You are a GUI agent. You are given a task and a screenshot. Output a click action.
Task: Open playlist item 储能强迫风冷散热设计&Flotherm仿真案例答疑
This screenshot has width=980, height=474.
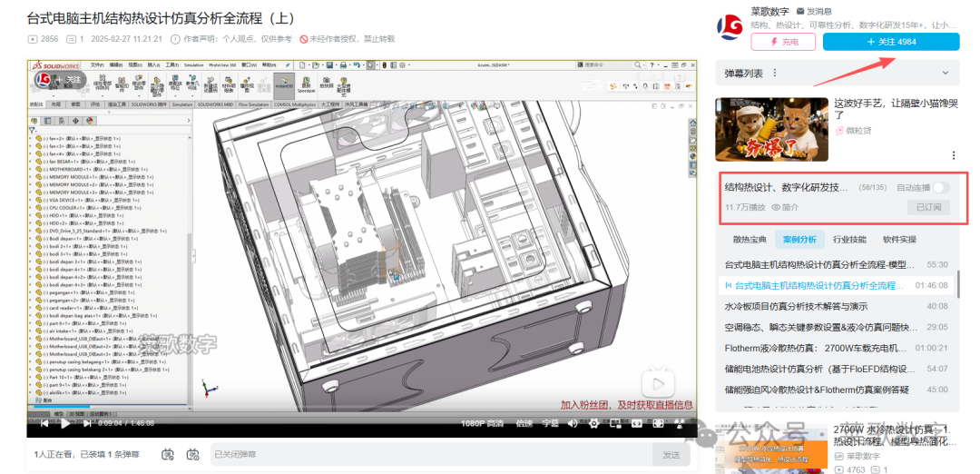(x=837, y=389)
